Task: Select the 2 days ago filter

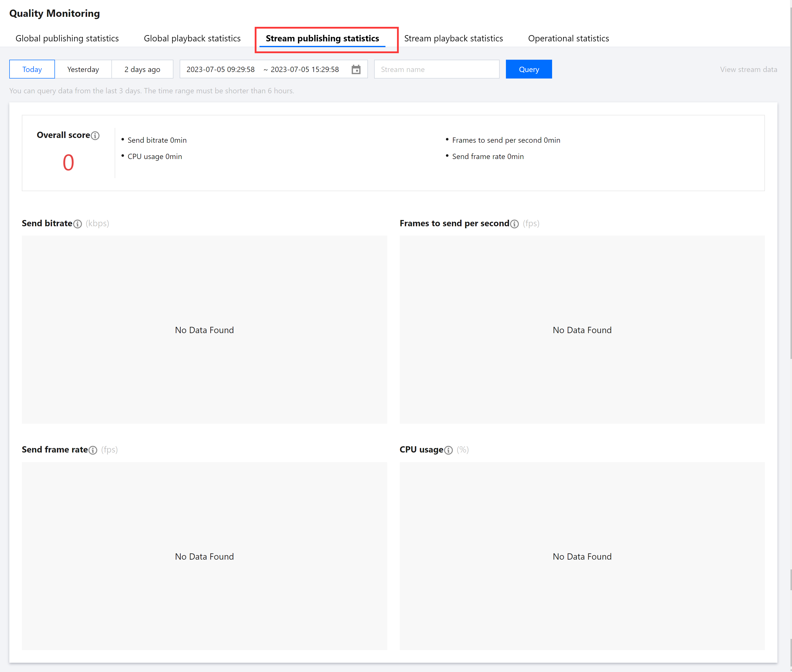Action: point(142,69)
